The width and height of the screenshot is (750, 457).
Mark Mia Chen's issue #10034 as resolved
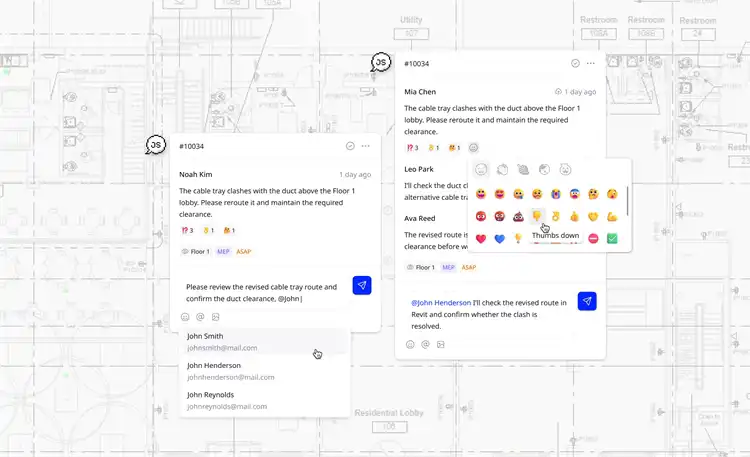click(x=575, y=63)
